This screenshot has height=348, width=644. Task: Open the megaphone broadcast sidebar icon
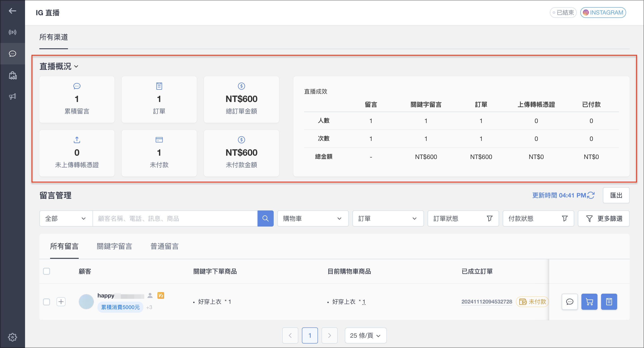coord(13,96)
